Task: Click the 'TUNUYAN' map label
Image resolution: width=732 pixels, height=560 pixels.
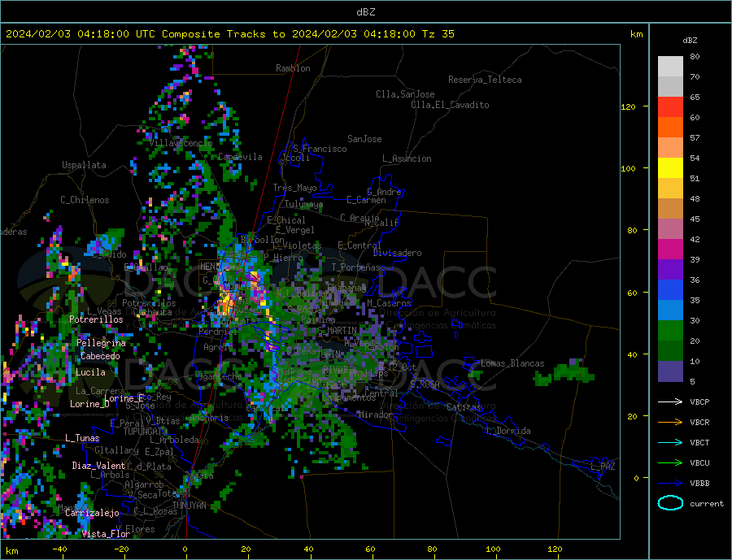Action: [x=189, y=506]
